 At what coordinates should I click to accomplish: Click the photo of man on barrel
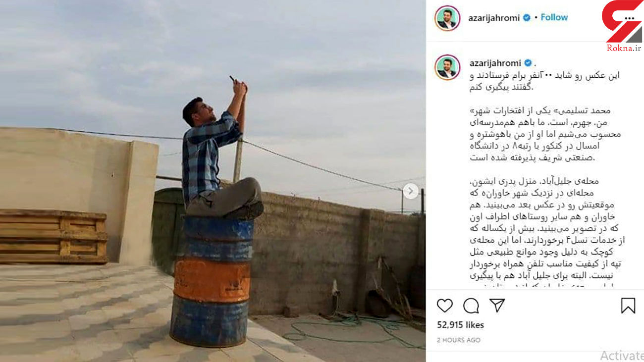[213, 181]
